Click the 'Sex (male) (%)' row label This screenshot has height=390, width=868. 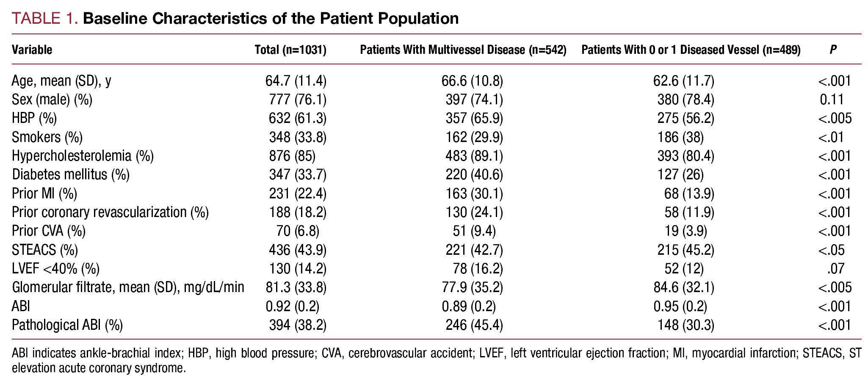point(52,100)
